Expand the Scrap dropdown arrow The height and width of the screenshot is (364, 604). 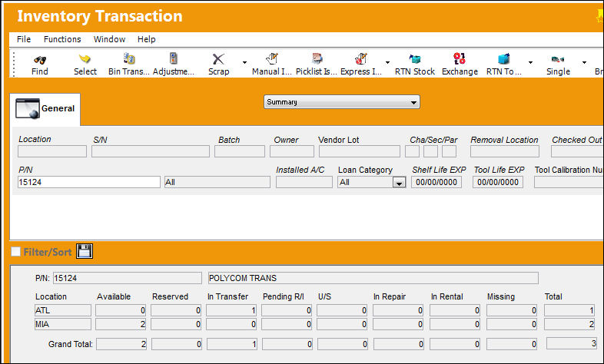244,62
